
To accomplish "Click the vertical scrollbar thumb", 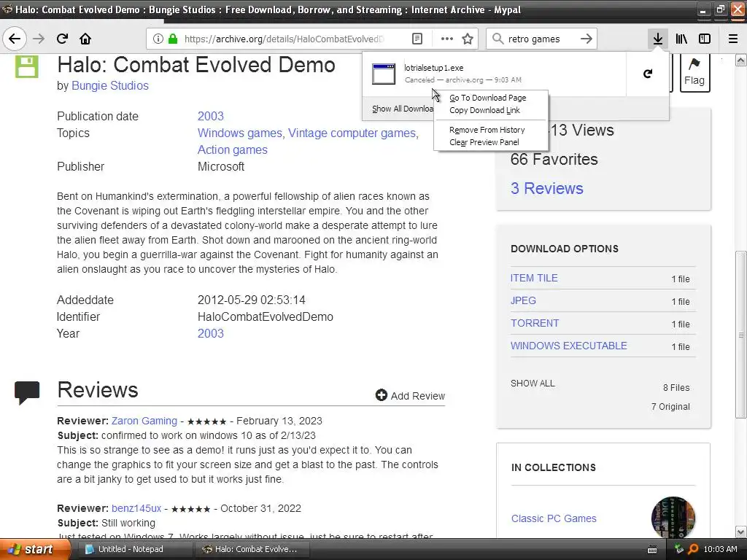I will click(741, 335).
